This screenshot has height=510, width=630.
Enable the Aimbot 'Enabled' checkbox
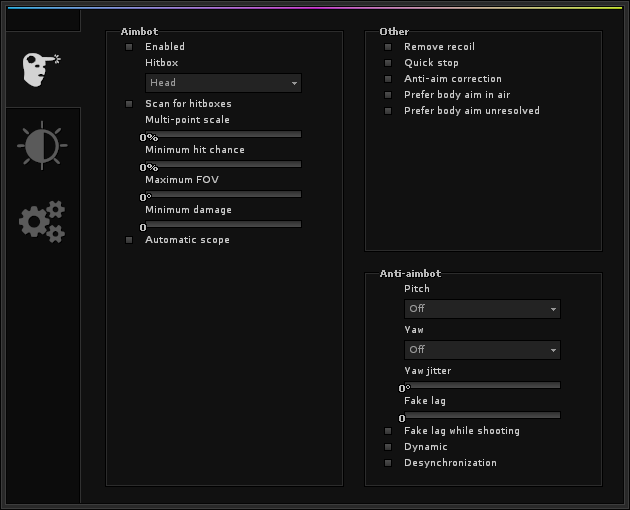[x=129, y=47]
